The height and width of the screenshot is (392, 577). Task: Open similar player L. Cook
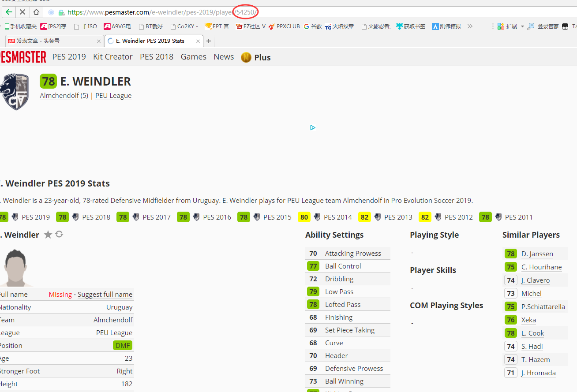(532, 333)
